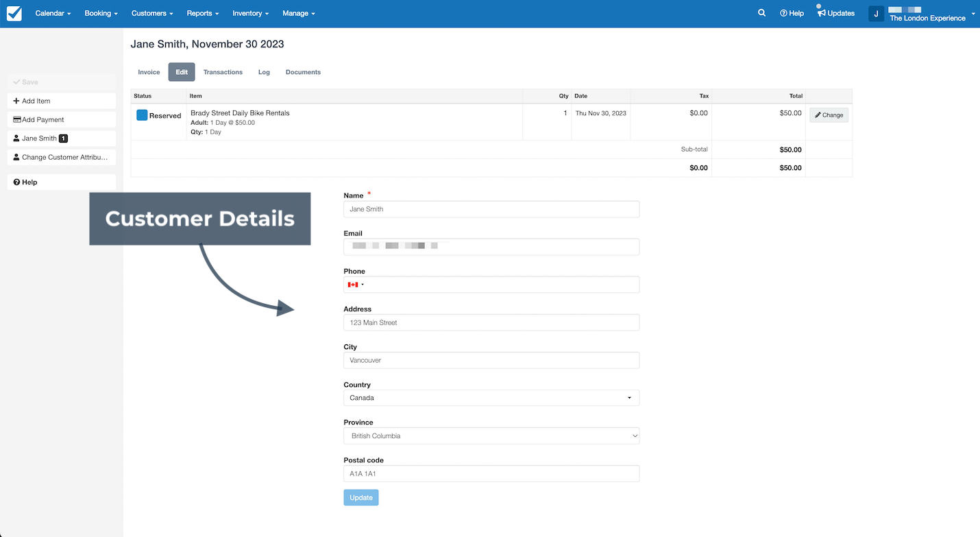Open the Manage menu

click(299, 13)
